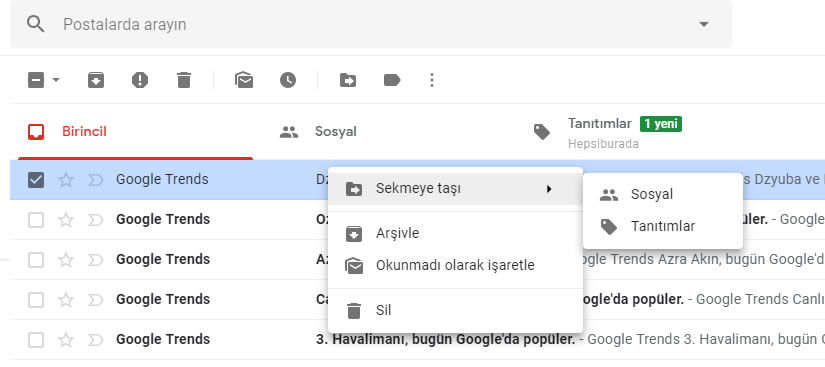Image resolution: width=825 pixels, height=367 pixels.
Task: Click the 'Okunmadı olarak işaretle' envelope icon
Action: pyautogui.click(x=354, y=266)
